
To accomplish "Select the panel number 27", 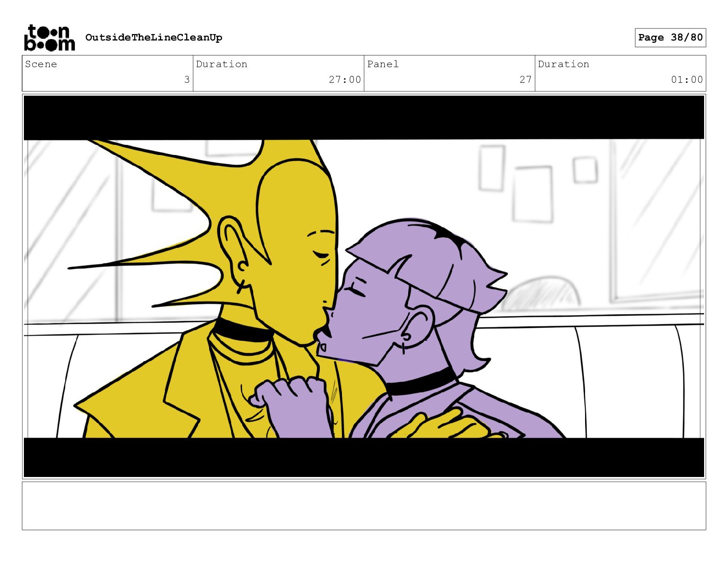I will point(525,80).
